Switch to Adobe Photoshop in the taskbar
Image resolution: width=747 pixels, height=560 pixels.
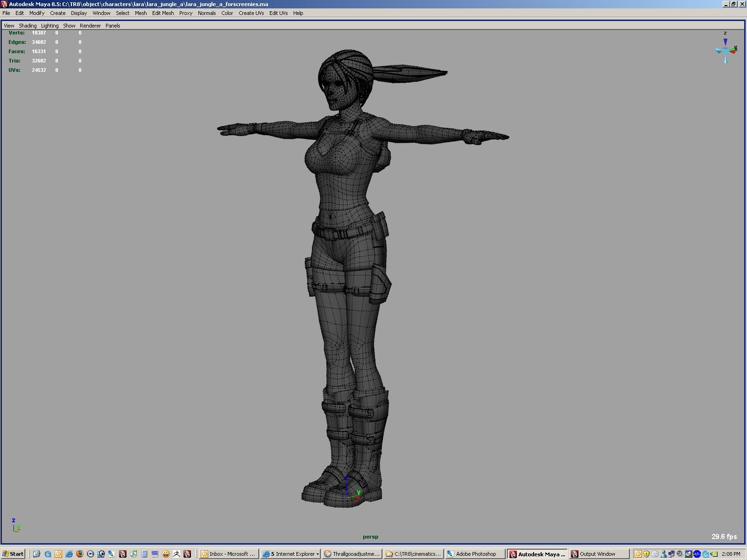(x=475, y=554)
